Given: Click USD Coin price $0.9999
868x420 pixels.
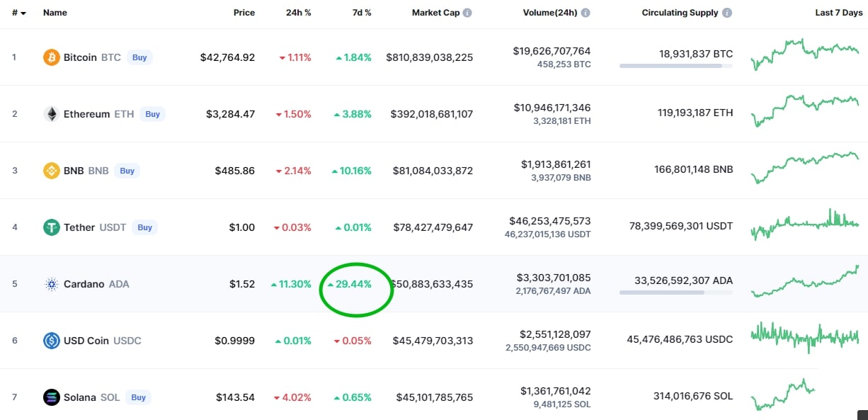Looking at the screenshot, I should pos(235,341).
